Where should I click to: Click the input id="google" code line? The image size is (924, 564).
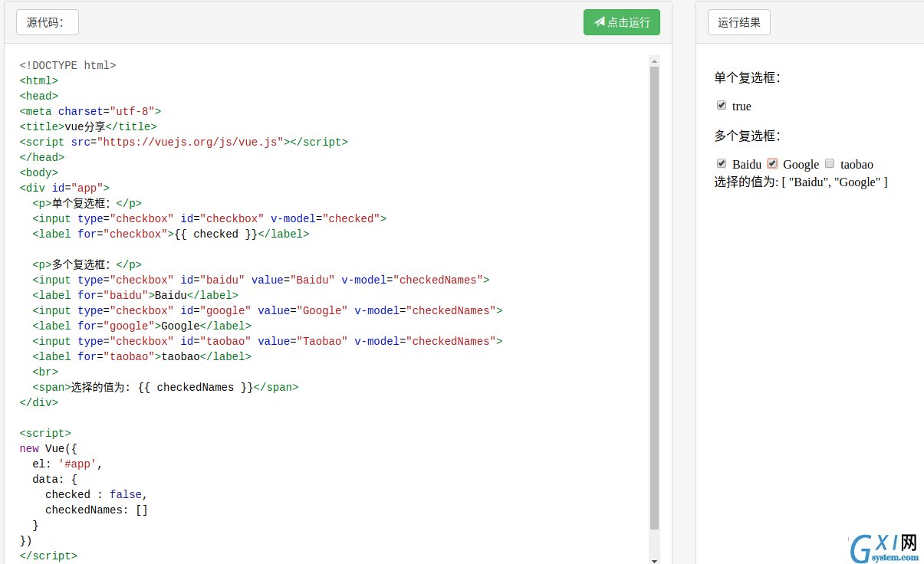pos(268,310)
